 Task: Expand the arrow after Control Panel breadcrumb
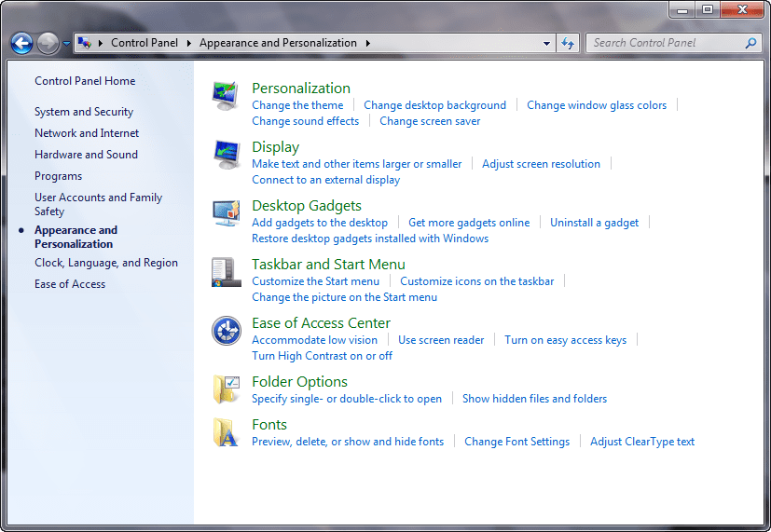(x=188, y=43)
